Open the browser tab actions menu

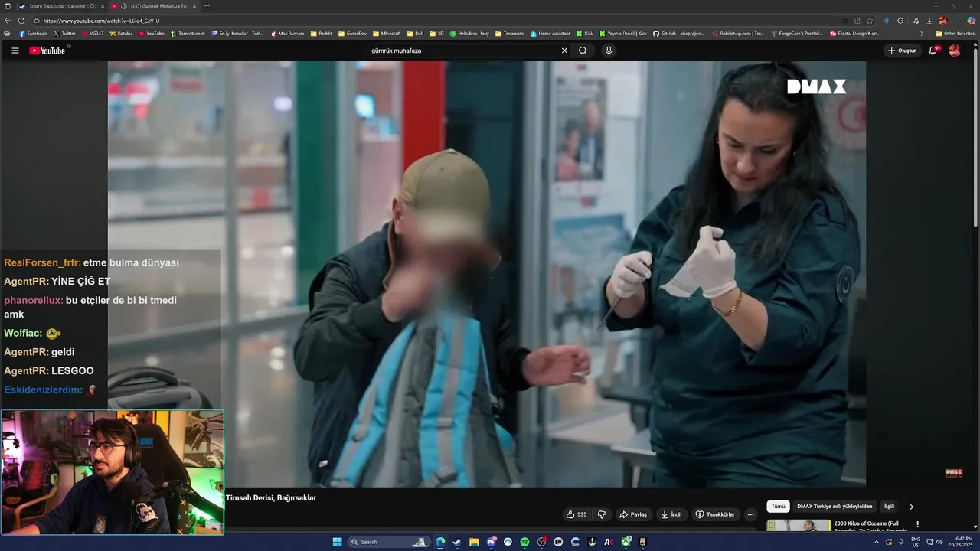[7, 6]
